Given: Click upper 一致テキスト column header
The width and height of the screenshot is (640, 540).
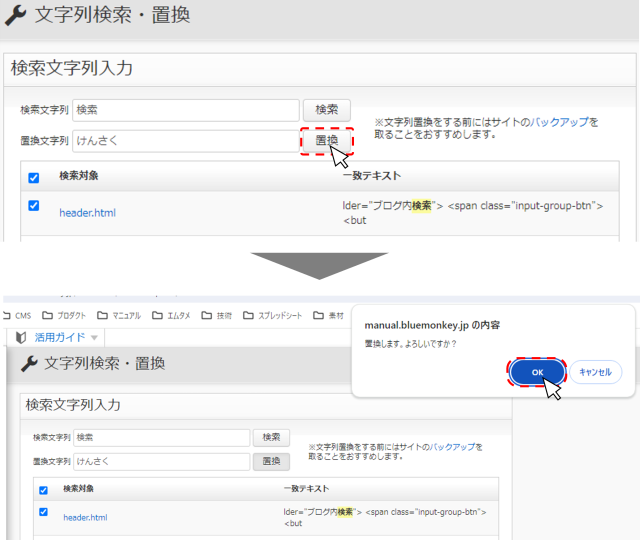Looking at the screenshot, I should 372,176.
